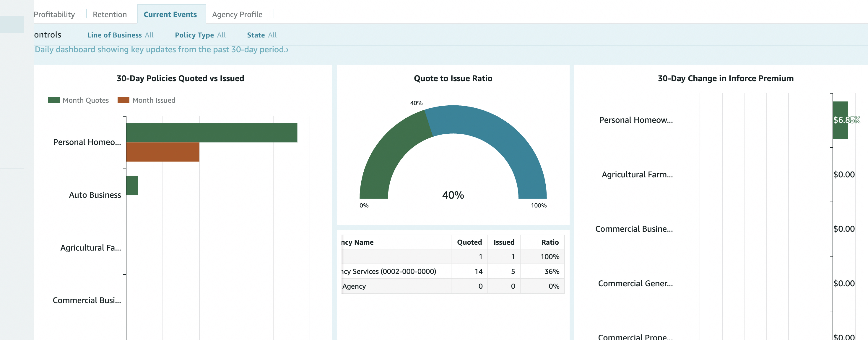Click the orange Personal Homeowners issued bar

click(163, 152)
